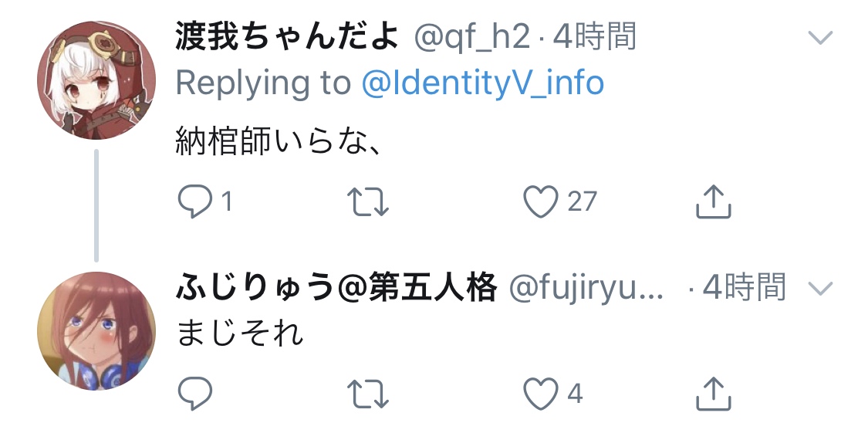
Task: Open 渡我ちゃんだよ display name profile
Action: (x=287, y=37)
